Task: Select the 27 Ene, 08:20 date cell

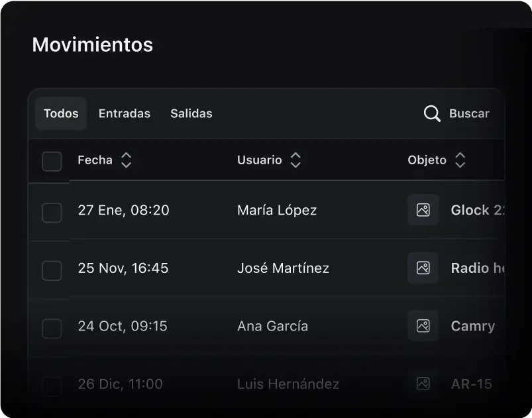Action: click(123, 210)
